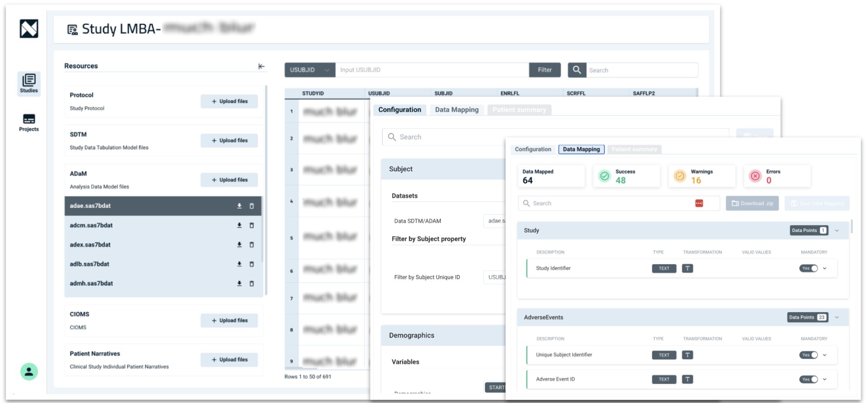Image resolution: width=868 pixels, height=403 pixels.
Task: Expand Unique Subject Identifier row chevron
Action: tap(825, 355)
